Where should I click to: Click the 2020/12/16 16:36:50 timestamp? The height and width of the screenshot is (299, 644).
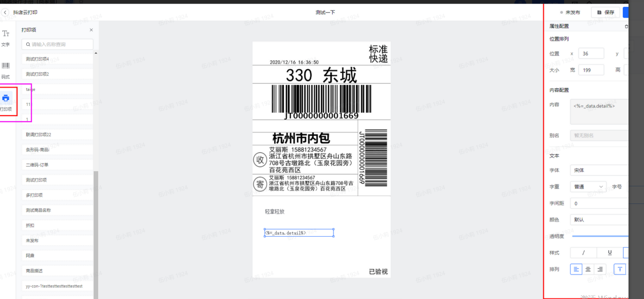(x=294, y=62)
